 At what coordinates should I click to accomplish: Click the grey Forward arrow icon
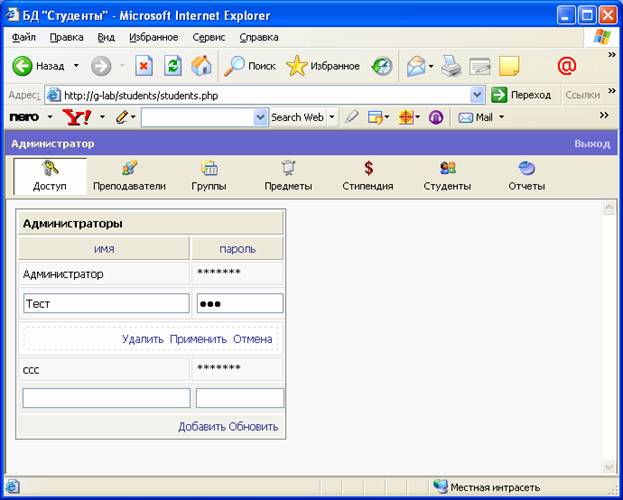click(x=101, y=66)
